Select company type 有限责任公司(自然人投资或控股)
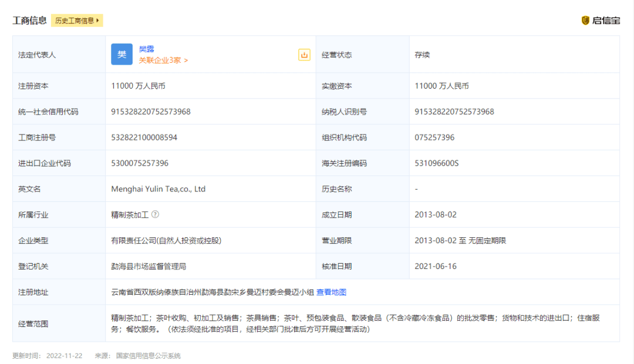634x364 pixels. tap(166, 241)
